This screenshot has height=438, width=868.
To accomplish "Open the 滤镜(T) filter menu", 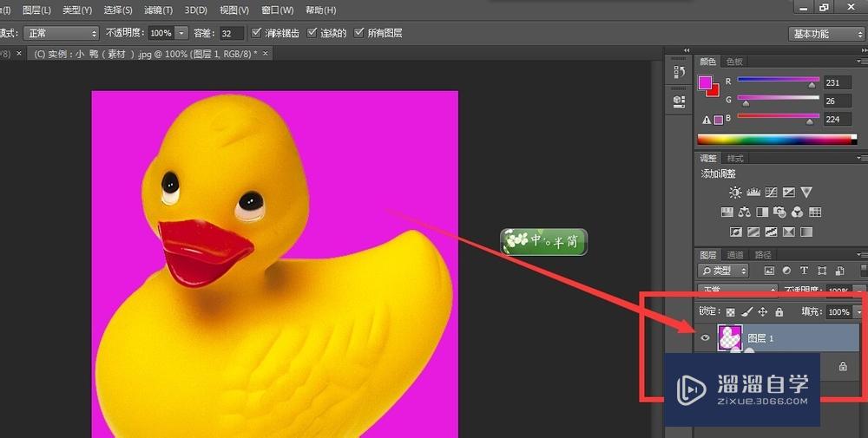I will pos(158,10).
